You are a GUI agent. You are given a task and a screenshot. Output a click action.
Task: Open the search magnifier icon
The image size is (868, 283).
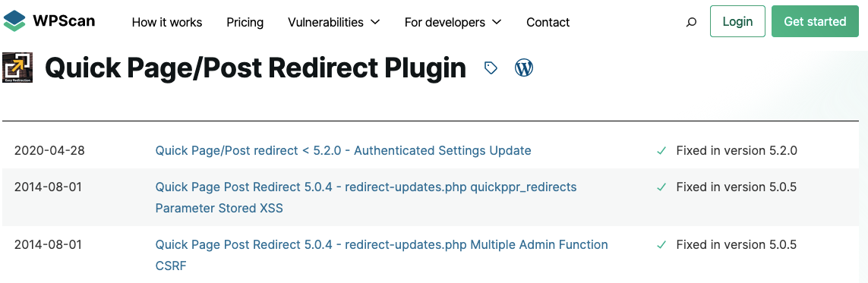click(691, 22)
